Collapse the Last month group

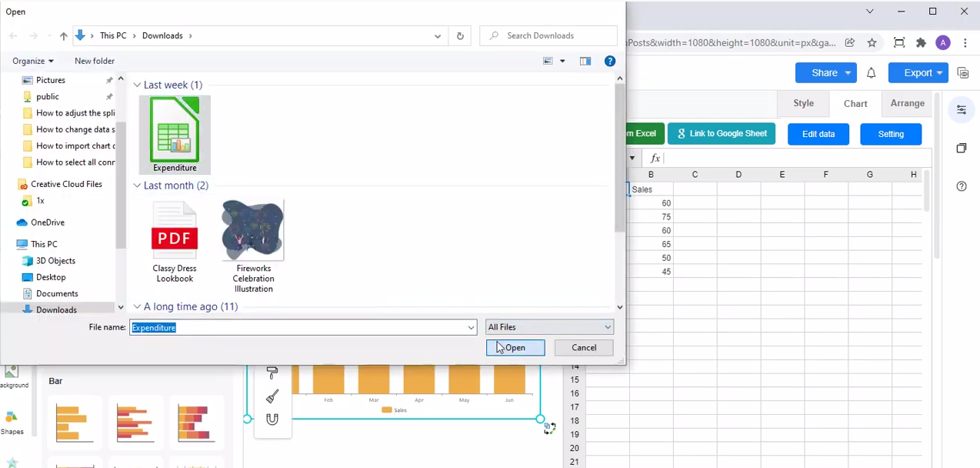(x=138, y=186)
